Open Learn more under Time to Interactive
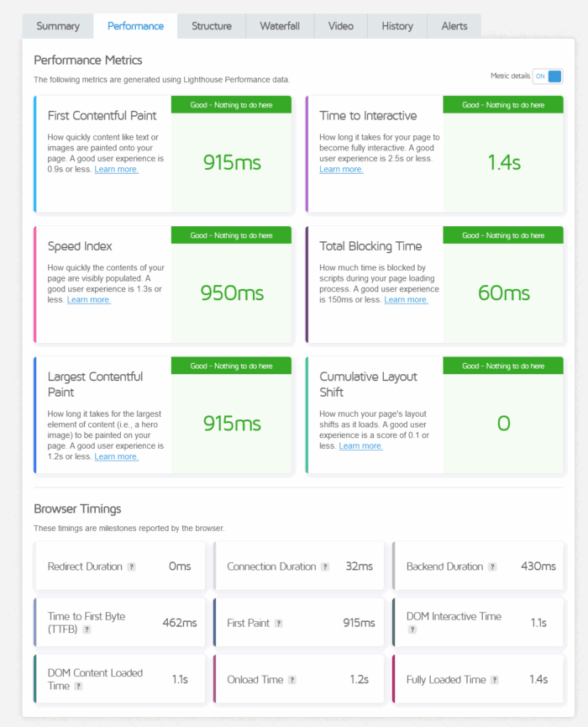 point(340,169)
